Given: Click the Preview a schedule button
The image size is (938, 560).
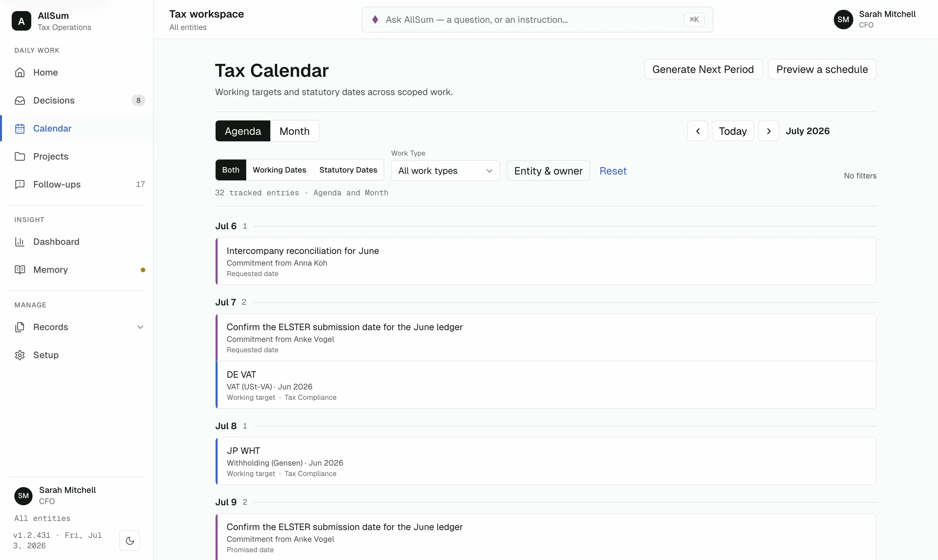Looking at the screenshot, I should coord(822,69).
